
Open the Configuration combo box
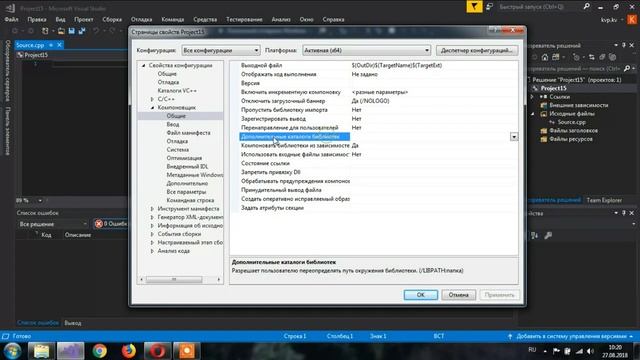point(221,50)
